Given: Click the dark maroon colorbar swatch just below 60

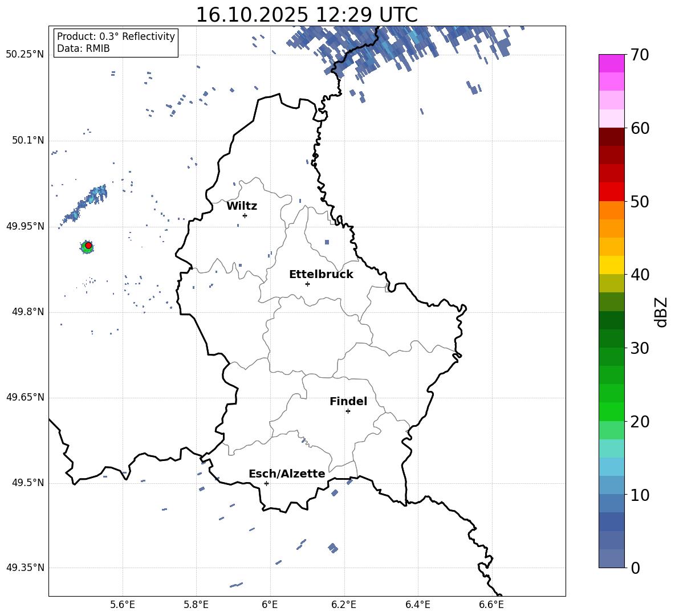Looking at the screenshot, I should point(612,137).
